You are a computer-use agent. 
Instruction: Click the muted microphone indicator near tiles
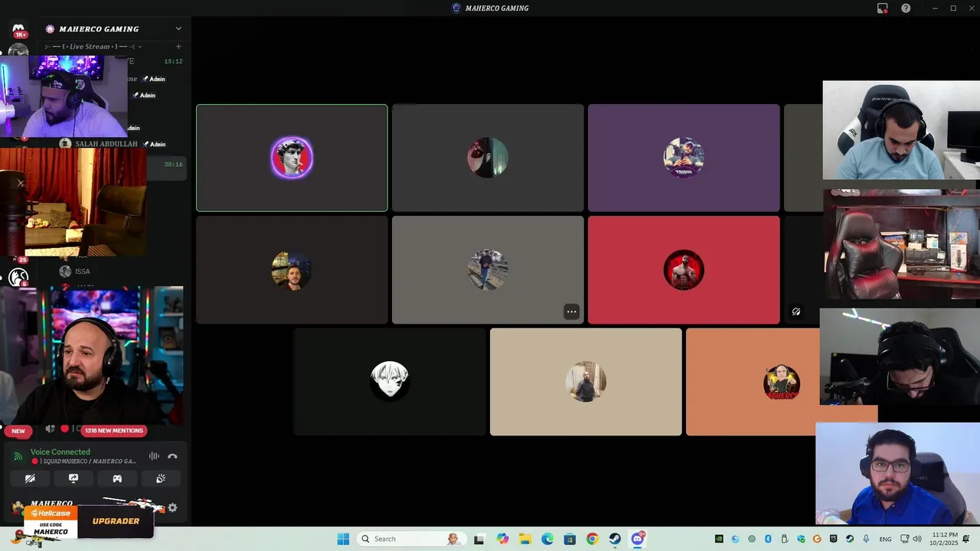click(x=796, y=311)
